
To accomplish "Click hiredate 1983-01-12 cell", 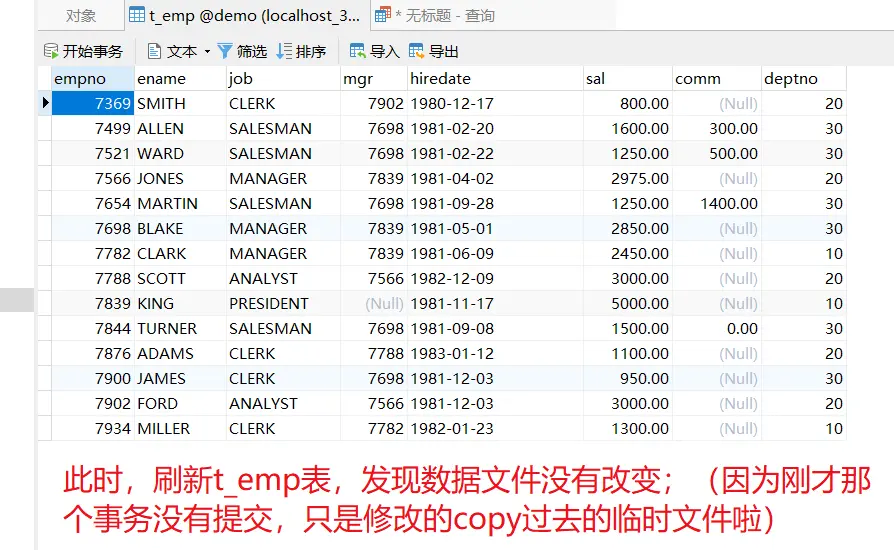I will pyautogui.click(x=495, y=354).
